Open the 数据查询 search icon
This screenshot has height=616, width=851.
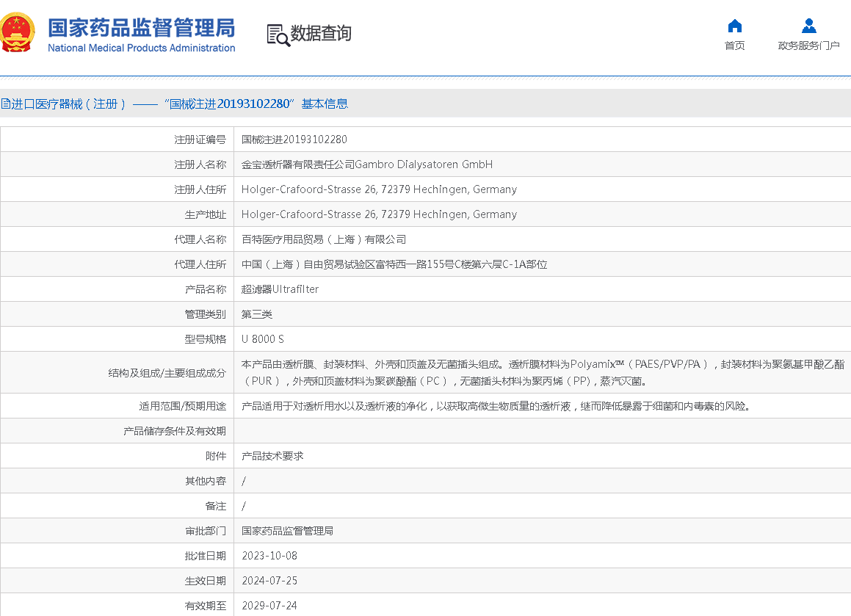pos(278,35)
